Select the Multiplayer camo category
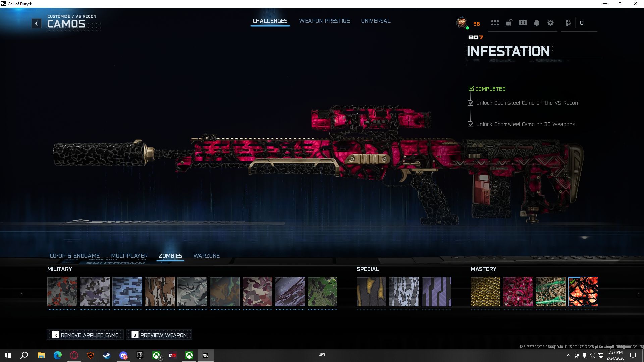Screen dimensions: 644x362 129,256
